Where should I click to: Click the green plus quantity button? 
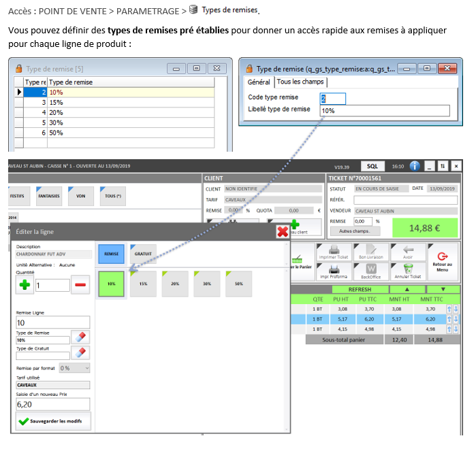pyautogui.click(x=25, y=285)
